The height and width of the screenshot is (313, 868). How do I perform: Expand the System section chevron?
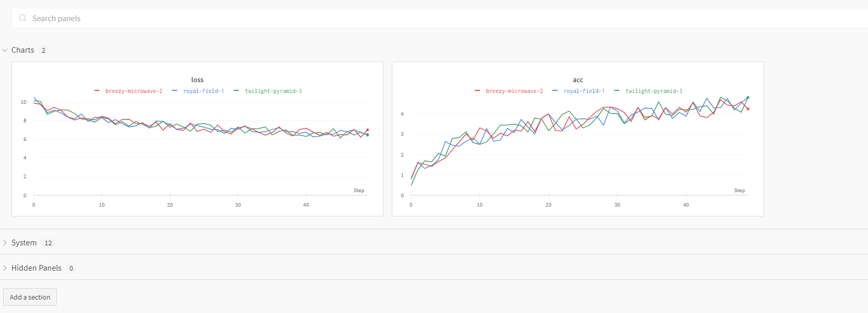click(x=5, y=243)
